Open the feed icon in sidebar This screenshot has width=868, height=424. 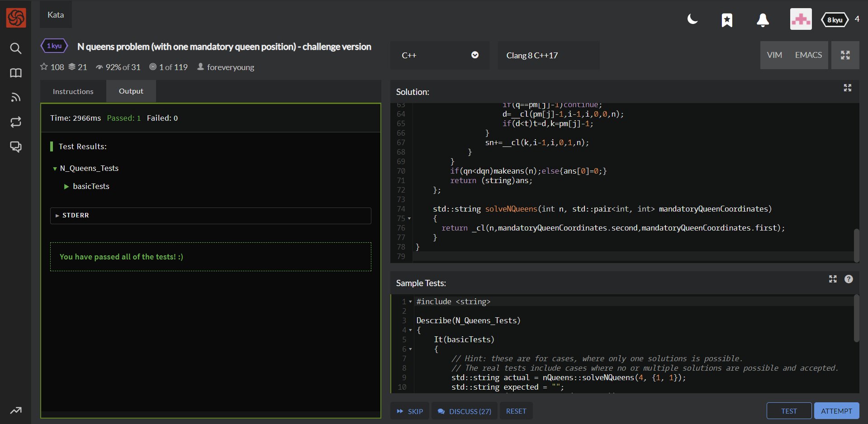pyautogui.click(x=16, y=97)
